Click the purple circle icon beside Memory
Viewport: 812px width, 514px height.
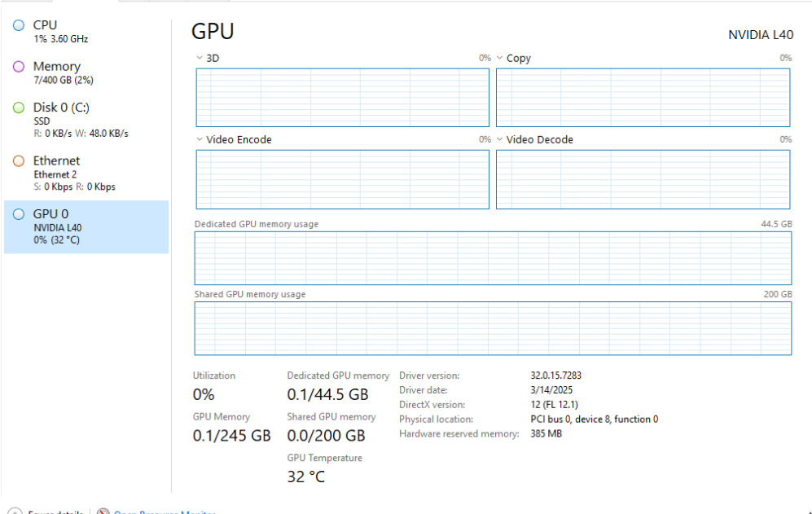(19, 67)
